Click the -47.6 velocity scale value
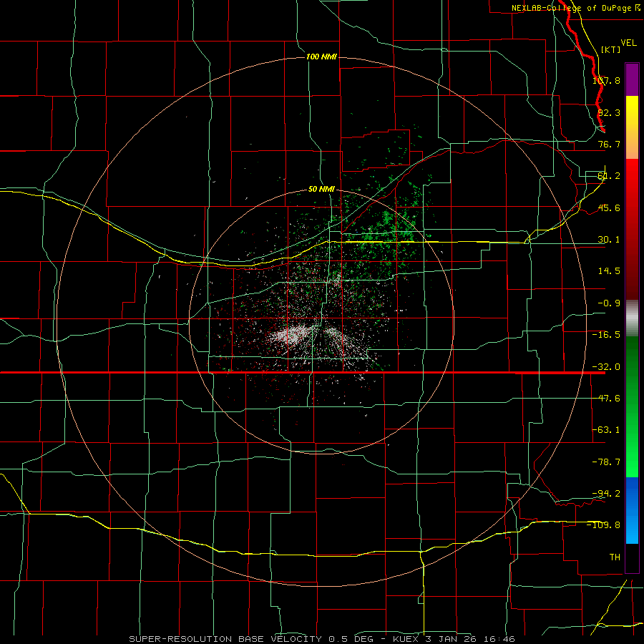Screen dimensions: 644x644 point(606,399)
